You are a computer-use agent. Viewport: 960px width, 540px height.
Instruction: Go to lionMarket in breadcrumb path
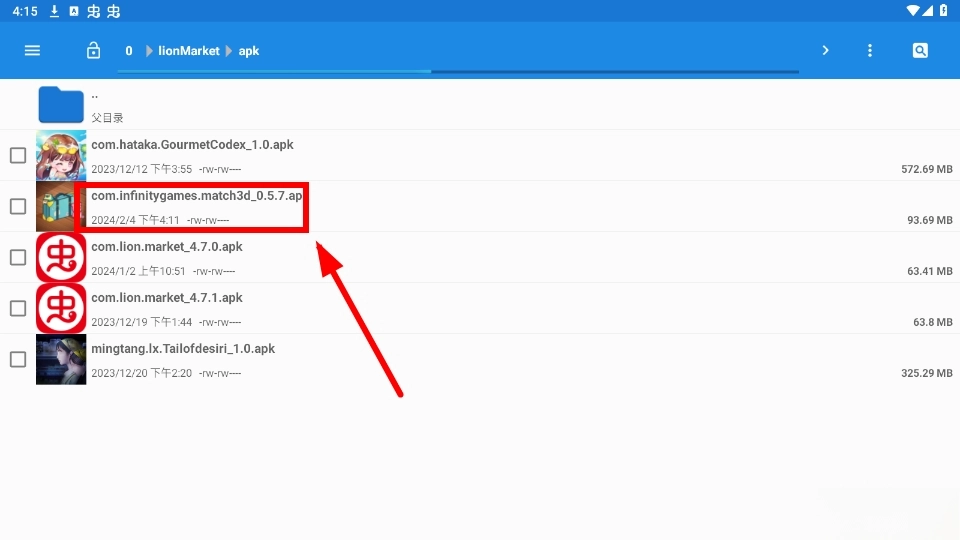tap(188, 51)
